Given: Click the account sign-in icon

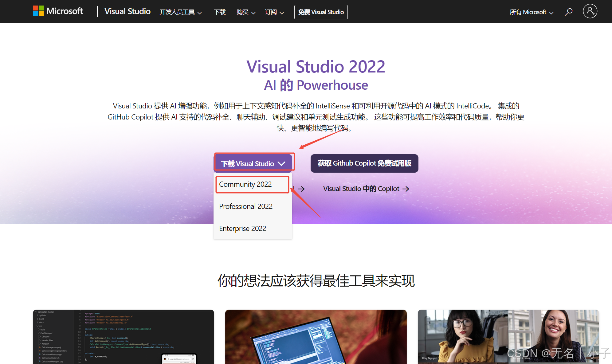Looking at the screenshot, I should click(590, 11).
